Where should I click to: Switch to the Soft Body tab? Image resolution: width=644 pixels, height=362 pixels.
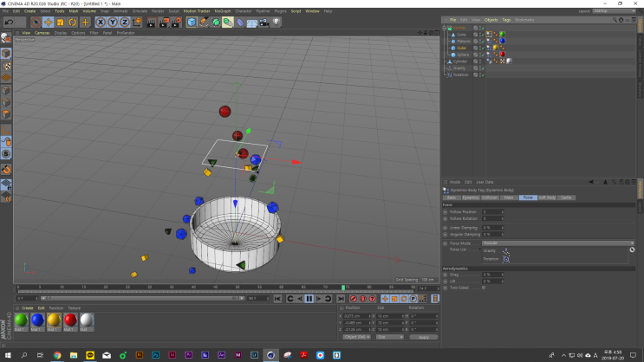click(x=547, y=197)
